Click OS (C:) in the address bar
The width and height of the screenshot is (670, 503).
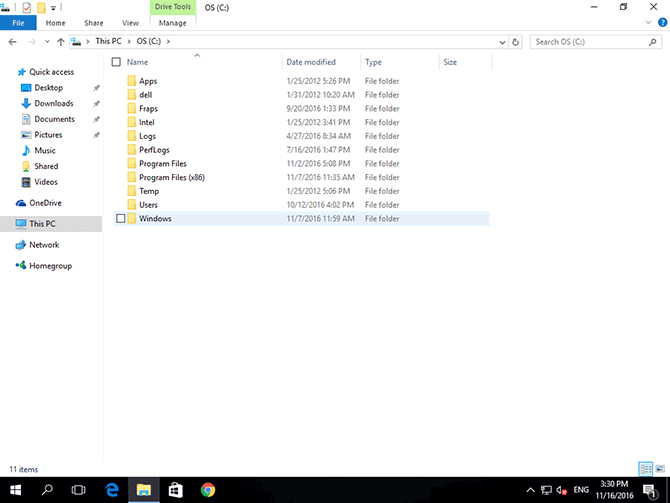(149, 41)
